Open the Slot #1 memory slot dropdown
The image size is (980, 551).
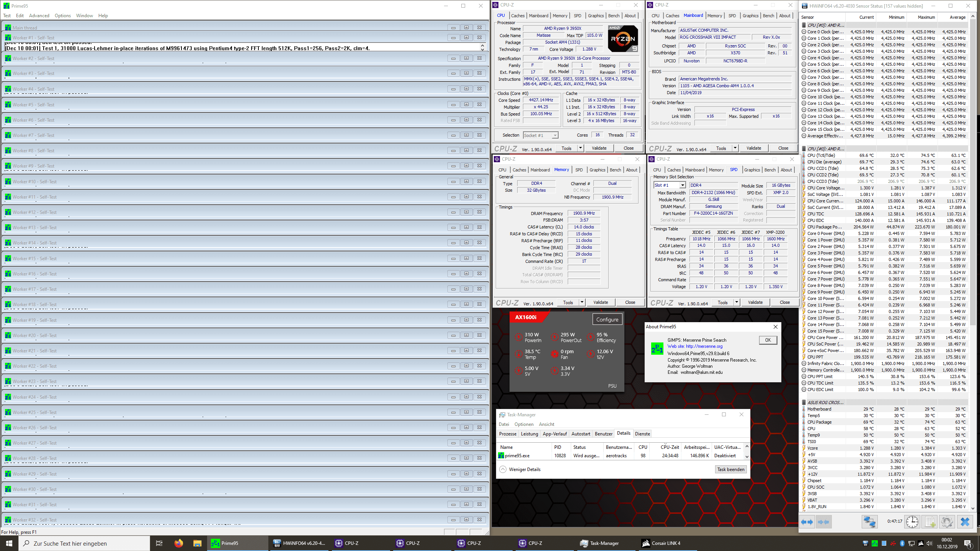[682, 185]
